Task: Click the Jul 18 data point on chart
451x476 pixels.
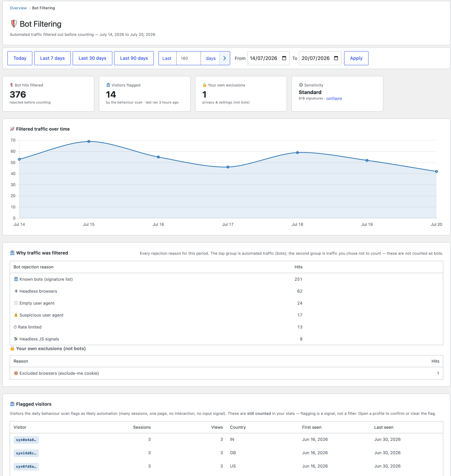Action: (297, 152)
